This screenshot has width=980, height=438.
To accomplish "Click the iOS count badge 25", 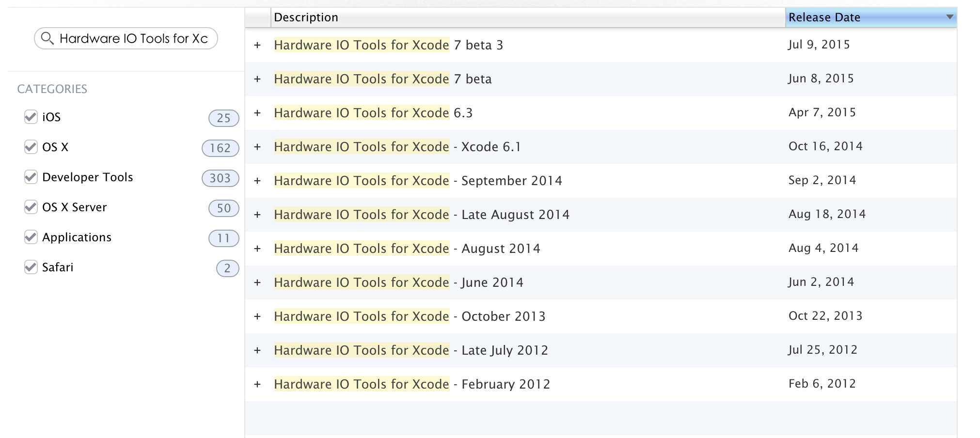I will pos(223,118).
